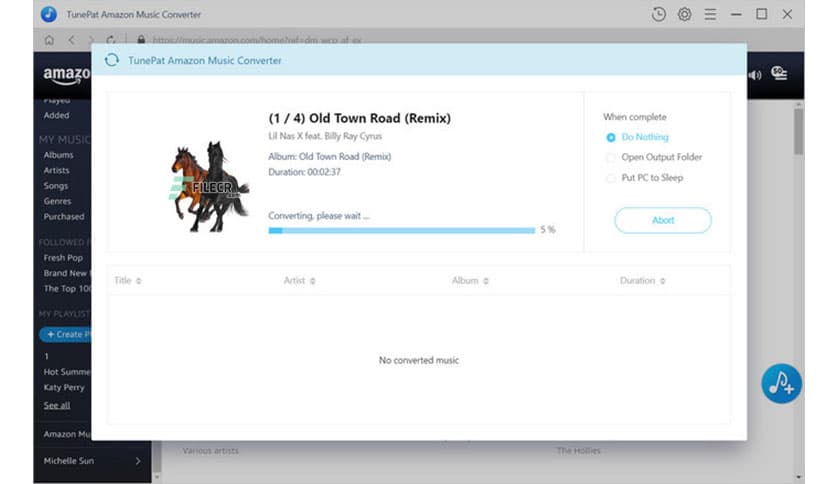Image resolution: width=836 pixels, height=484 pixels.
Task: Select the Do Nothing option
Action: point(637,137)
